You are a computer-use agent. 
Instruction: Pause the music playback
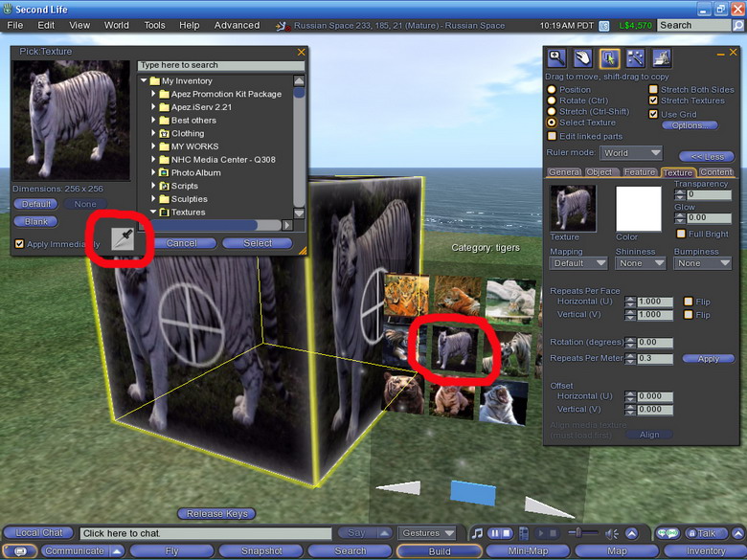tap(494, 533)
